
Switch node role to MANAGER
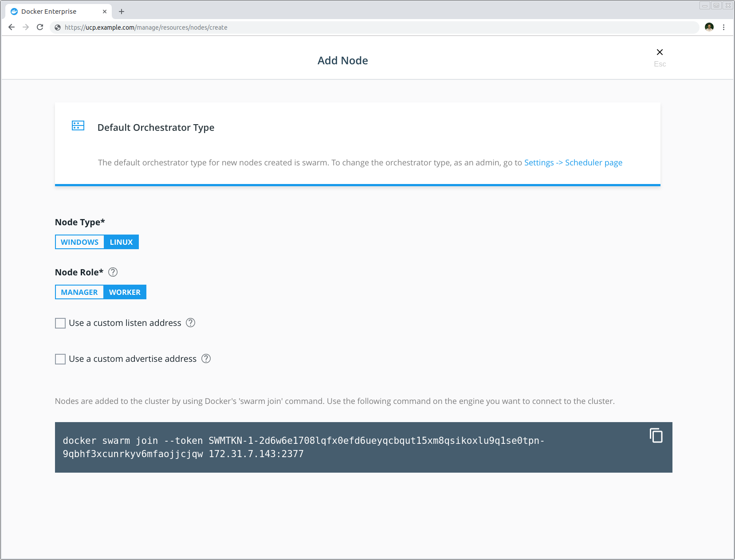click(79, 292)
